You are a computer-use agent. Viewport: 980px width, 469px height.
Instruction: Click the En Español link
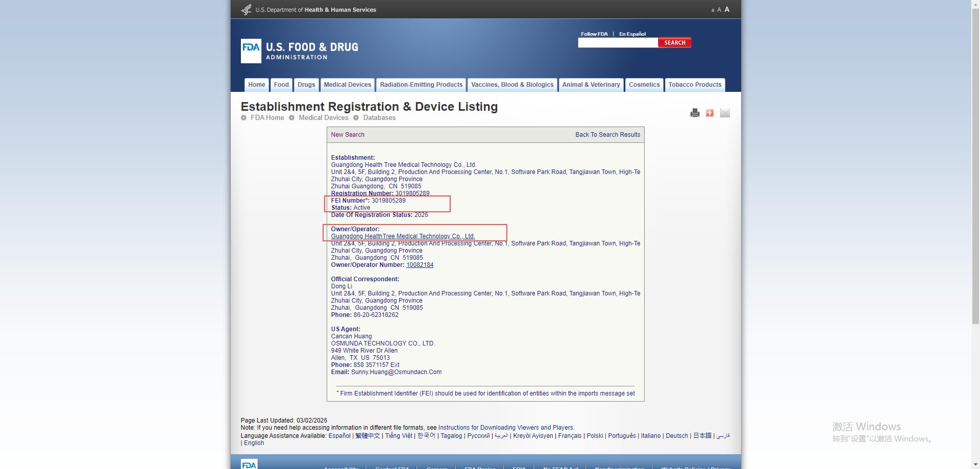(632, 34)
